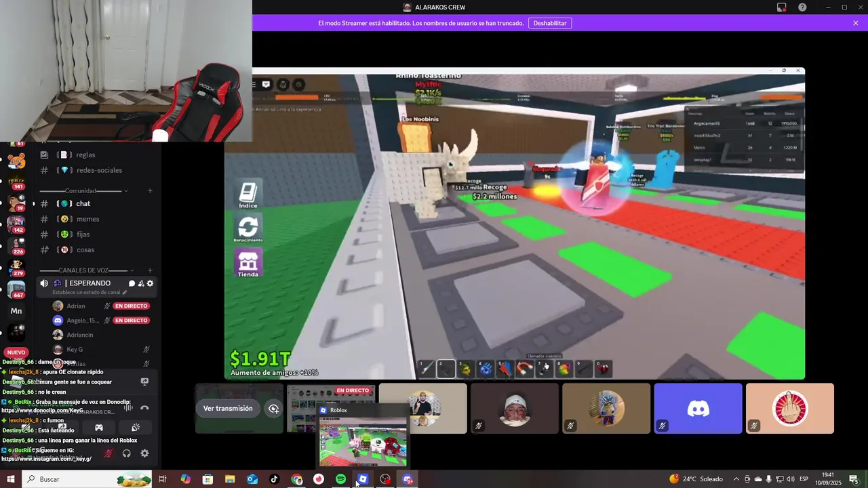Click Ver transmisión button
This screenshot has height=488, width=868.
click(228, 409)
